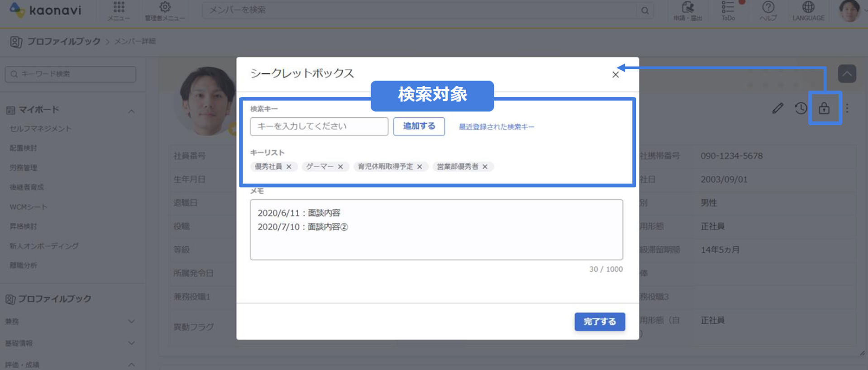Click the 14年5カ月 value
868x370 pixels.
coord(720,250)
